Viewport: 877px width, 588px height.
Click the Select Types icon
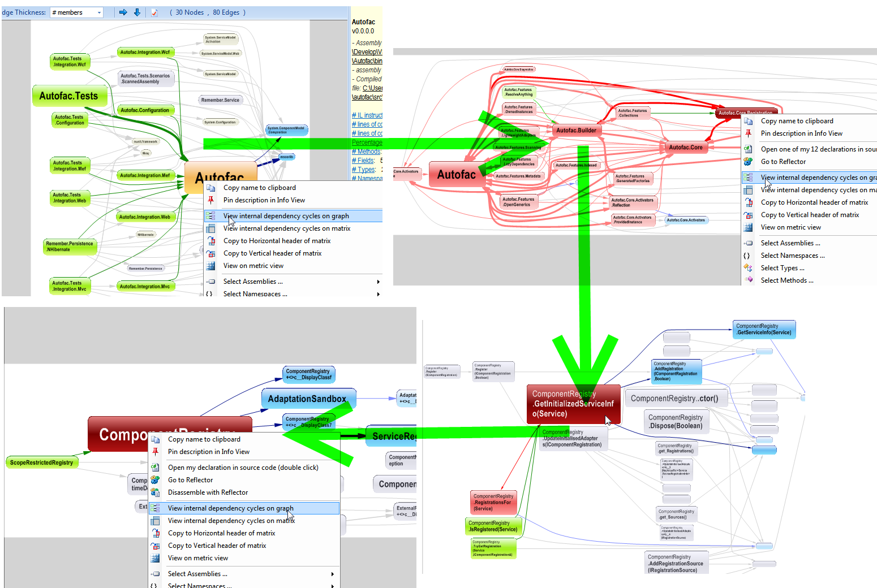coord(748,268)
